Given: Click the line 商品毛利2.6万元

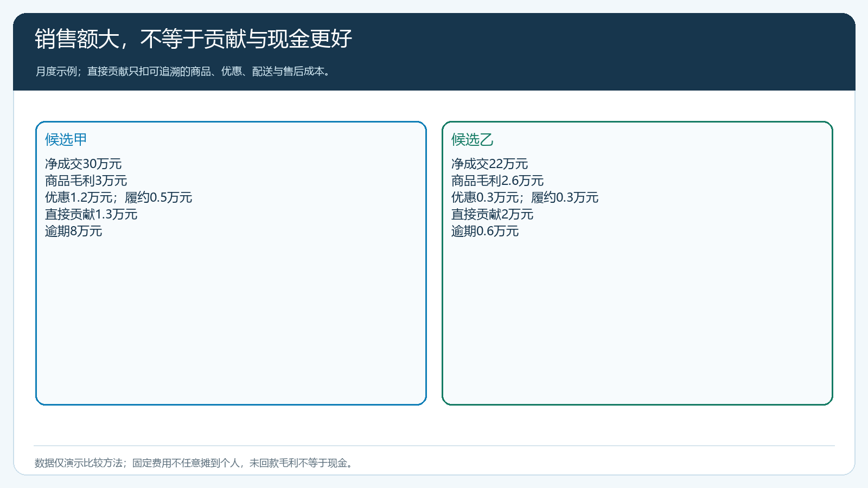Looking at the screenshot, I should tap(497, 181).
